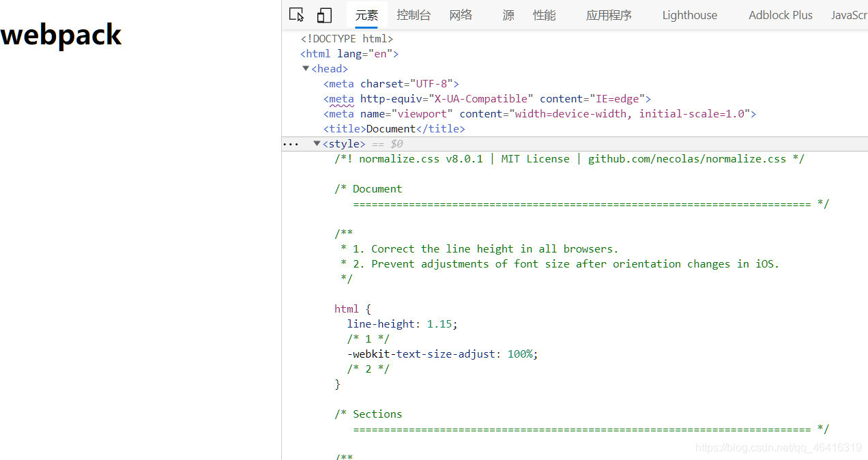Open the 控制台 tab

coord(414,15)
